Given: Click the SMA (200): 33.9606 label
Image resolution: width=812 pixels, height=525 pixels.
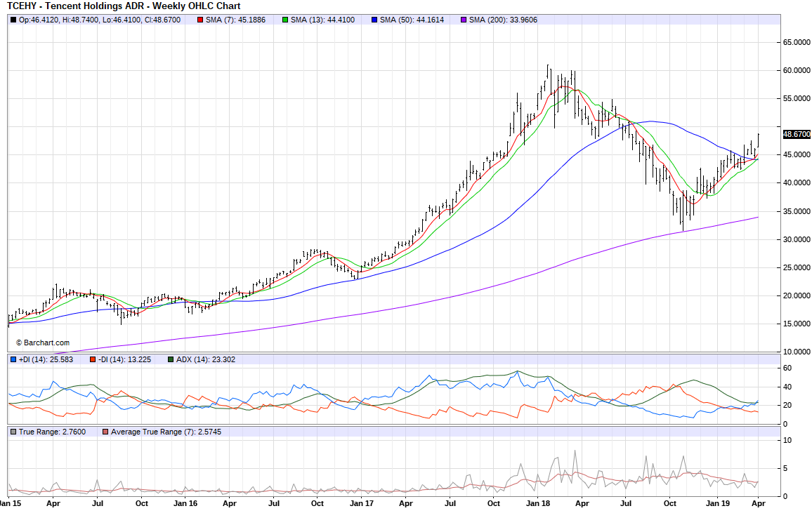Looking at the screenshot, I should [504, 20].
